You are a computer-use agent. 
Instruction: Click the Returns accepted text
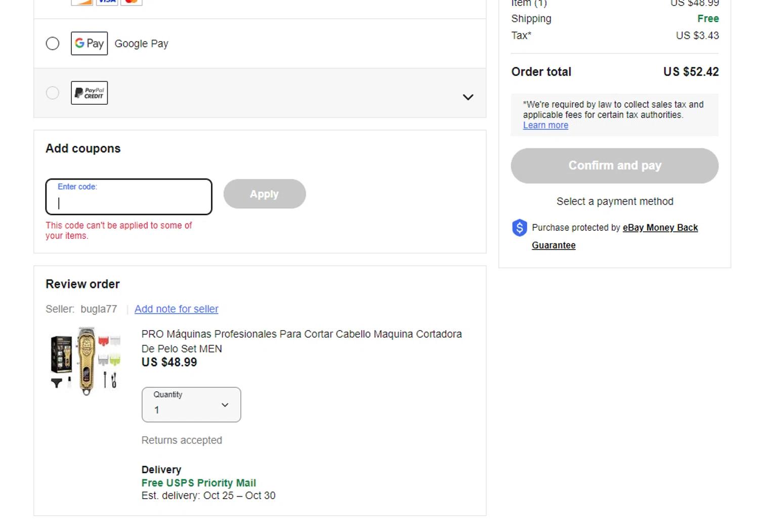182,440
